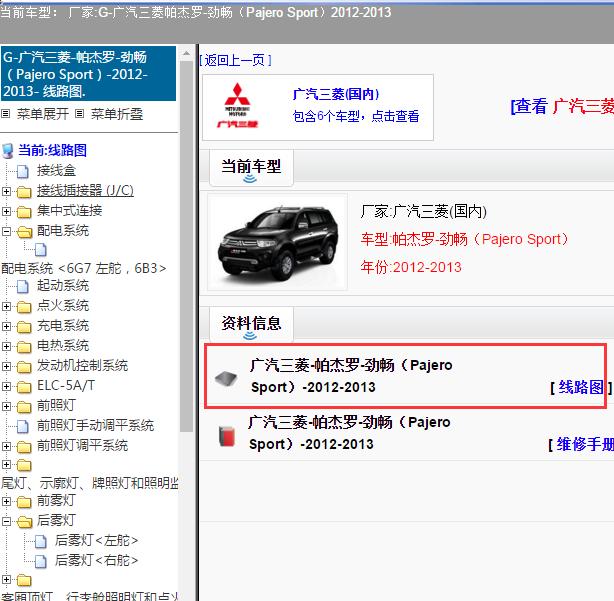Click the open folder icon of 配电系统
Image resolution: width=614 pixels, height=601 pixels.
click(x=24, y=232)
